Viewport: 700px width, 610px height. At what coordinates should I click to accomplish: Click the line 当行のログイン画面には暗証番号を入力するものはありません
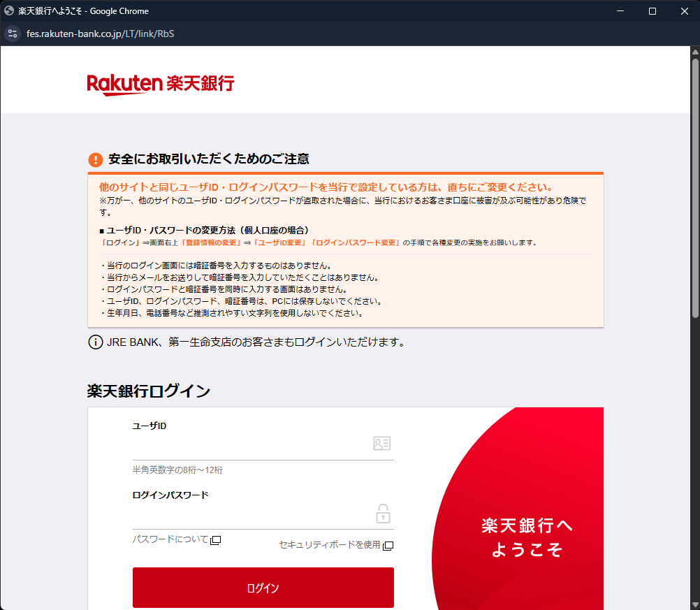(216, 266)
